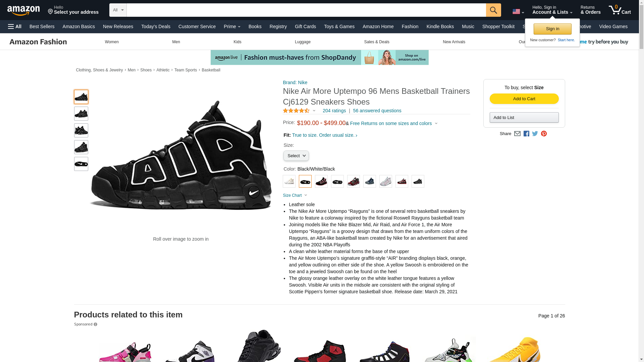Share product on Facebook

(526, 133)
